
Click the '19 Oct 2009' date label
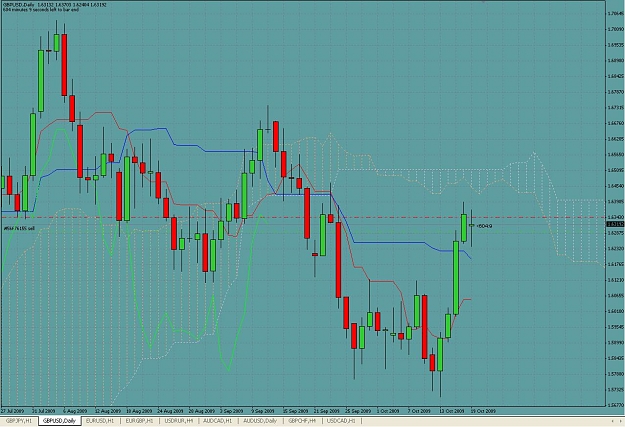(483, 411)
